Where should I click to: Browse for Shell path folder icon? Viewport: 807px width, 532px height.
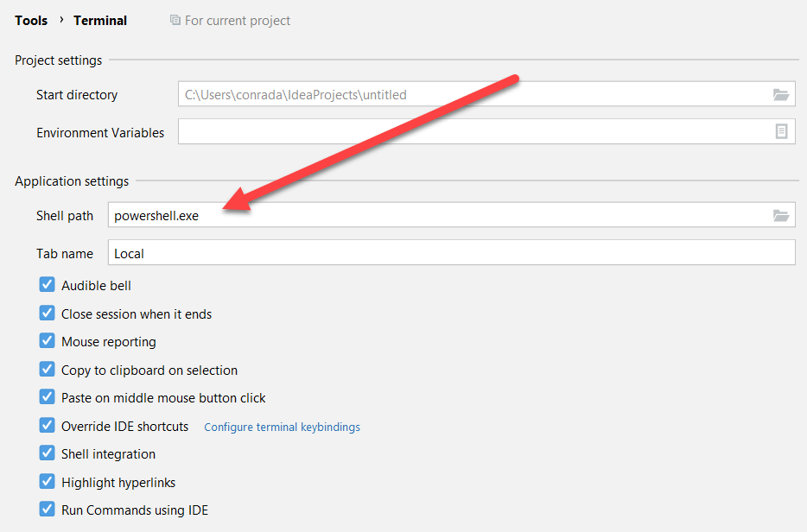pos(781,215)
